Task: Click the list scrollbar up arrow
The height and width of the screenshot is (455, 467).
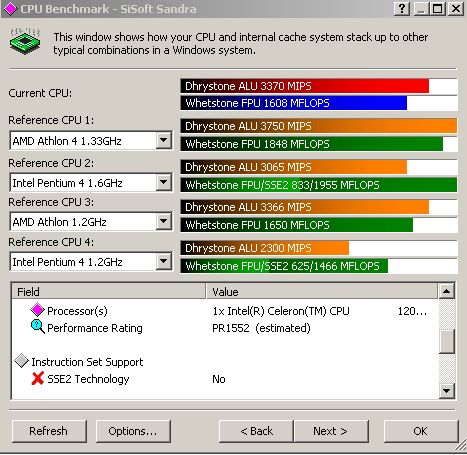Action: (x=447, y=291)
